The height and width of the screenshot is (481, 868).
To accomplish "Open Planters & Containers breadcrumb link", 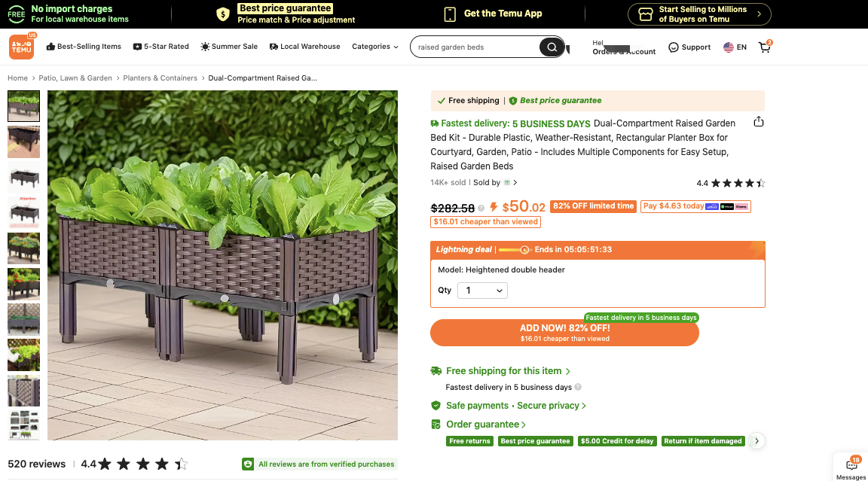I will [160, 78].
